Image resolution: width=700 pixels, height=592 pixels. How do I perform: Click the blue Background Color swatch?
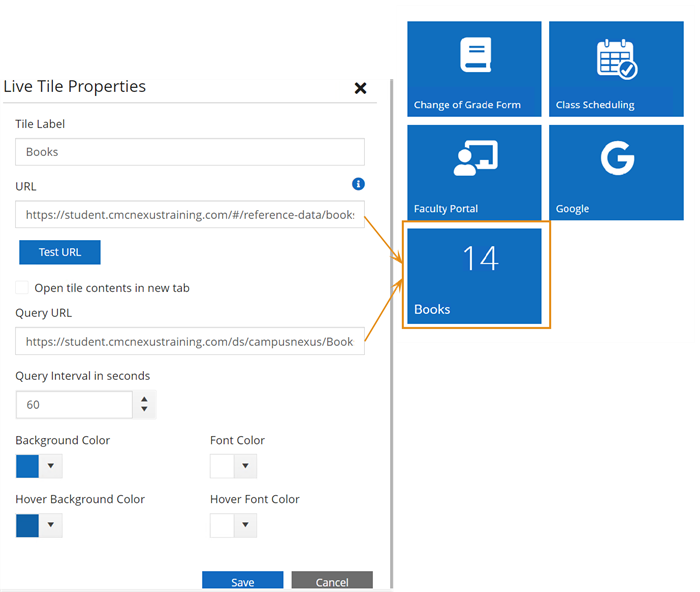(x=28, y=467)
